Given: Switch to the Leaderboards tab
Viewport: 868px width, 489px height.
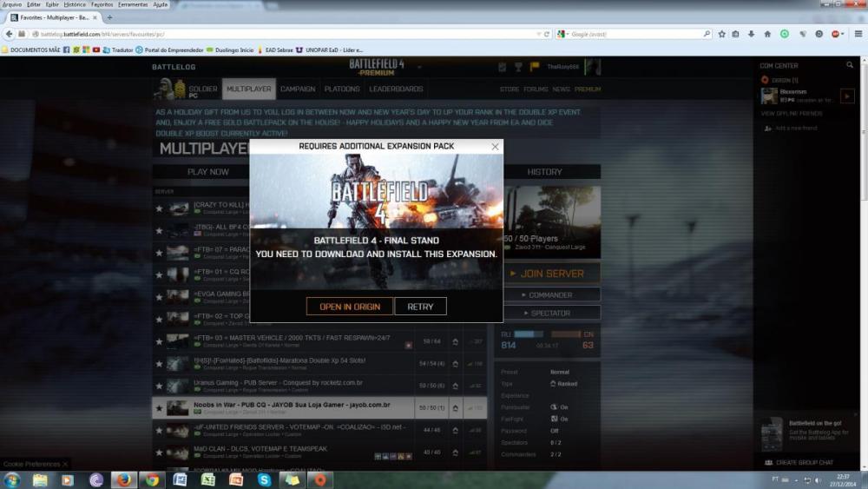Looking at the screenshot, I should point(396,89).
